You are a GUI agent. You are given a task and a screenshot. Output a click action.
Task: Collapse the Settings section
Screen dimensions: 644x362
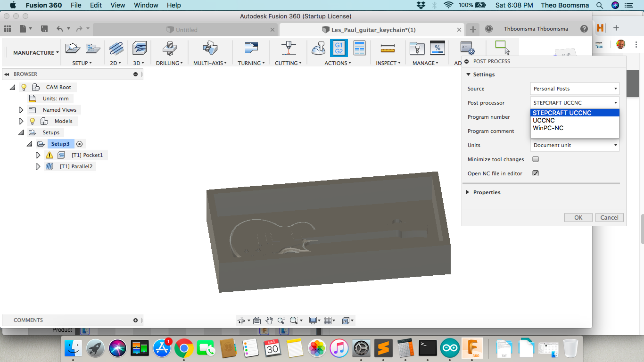pos(468,74)
